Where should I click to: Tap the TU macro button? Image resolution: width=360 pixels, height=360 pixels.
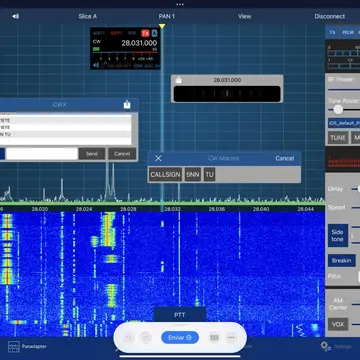coord(209,175)
